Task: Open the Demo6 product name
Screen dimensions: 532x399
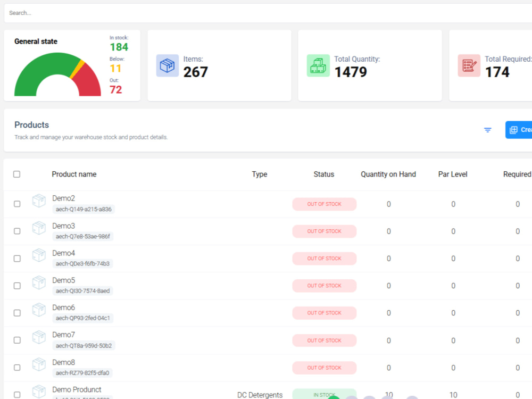Action: point(63,307)
